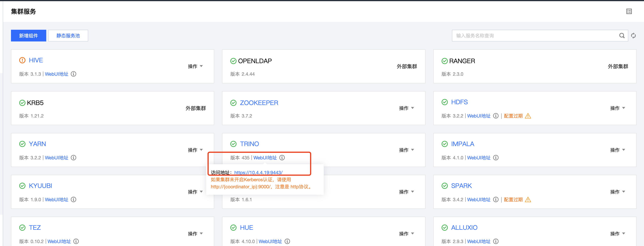Click the 静态服务池 button
Screen dimensions: 644x246
[68, 36]
